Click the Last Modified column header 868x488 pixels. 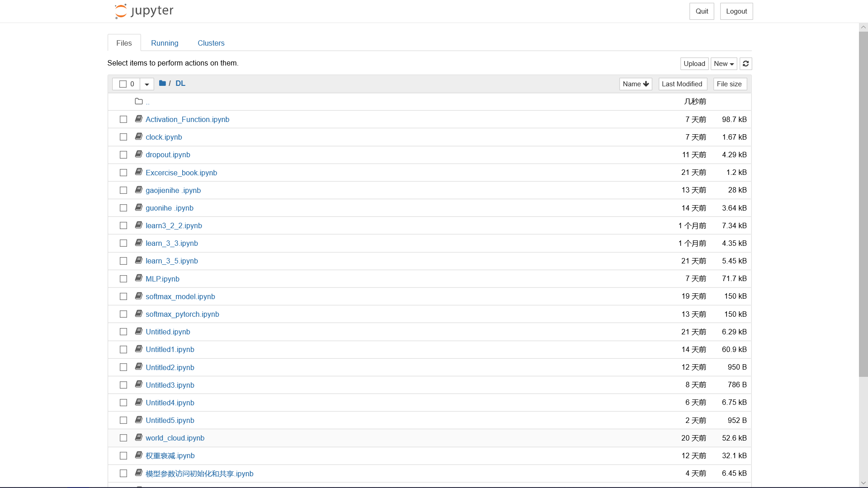click(x=681, y=84)
